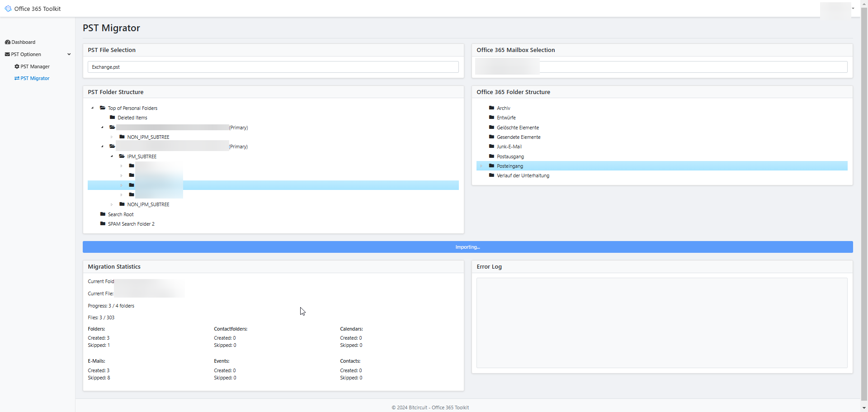Click the folder icon in the highlighted PST row
Screen dimensions: 868x412
132,185
